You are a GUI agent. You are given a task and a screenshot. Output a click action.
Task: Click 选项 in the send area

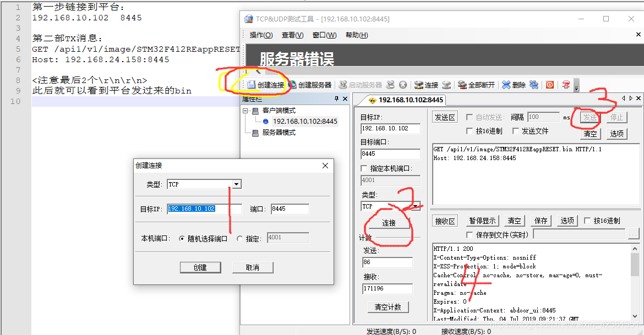coord(617,134)
